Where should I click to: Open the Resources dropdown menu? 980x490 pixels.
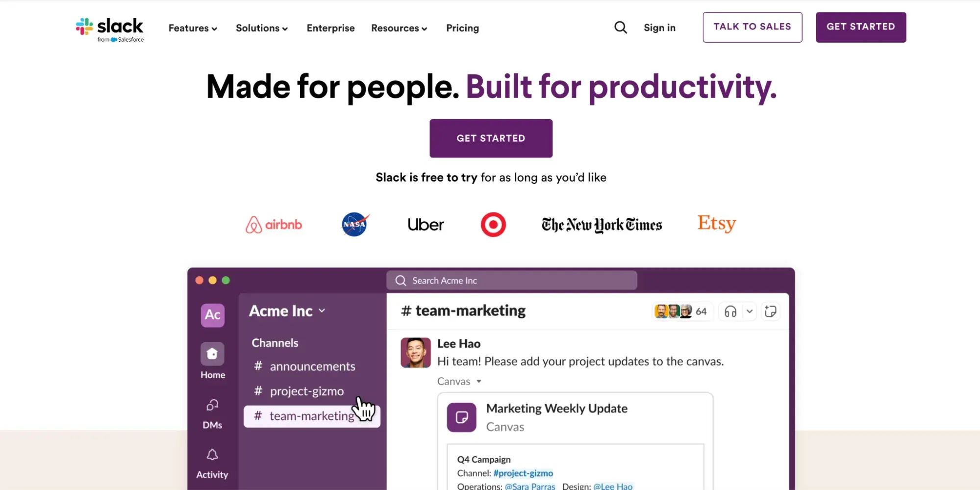(399, 28)
